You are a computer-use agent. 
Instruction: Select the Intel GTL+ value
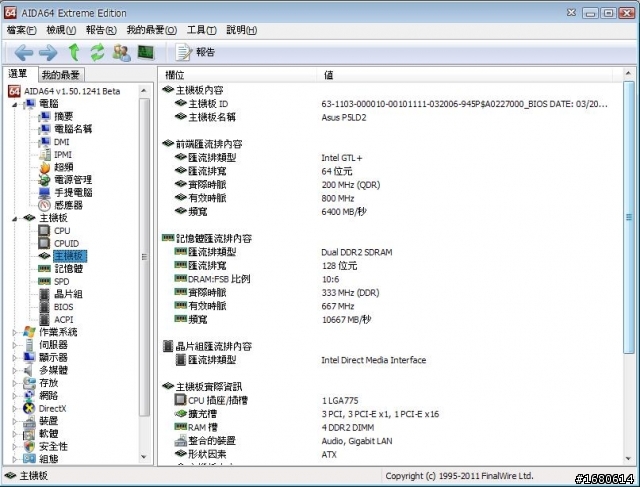point(342,158)
